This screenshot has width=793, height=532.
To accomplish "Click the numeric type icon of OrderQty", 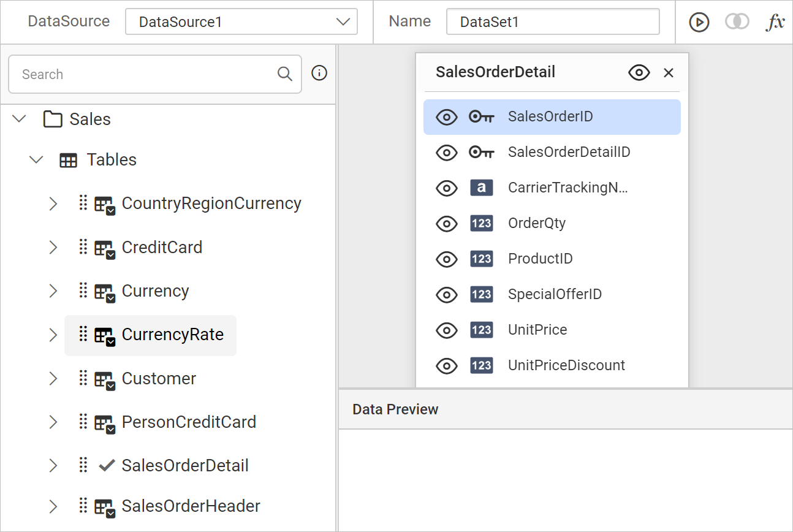I will pyautogui.click(x=482, y=223).
